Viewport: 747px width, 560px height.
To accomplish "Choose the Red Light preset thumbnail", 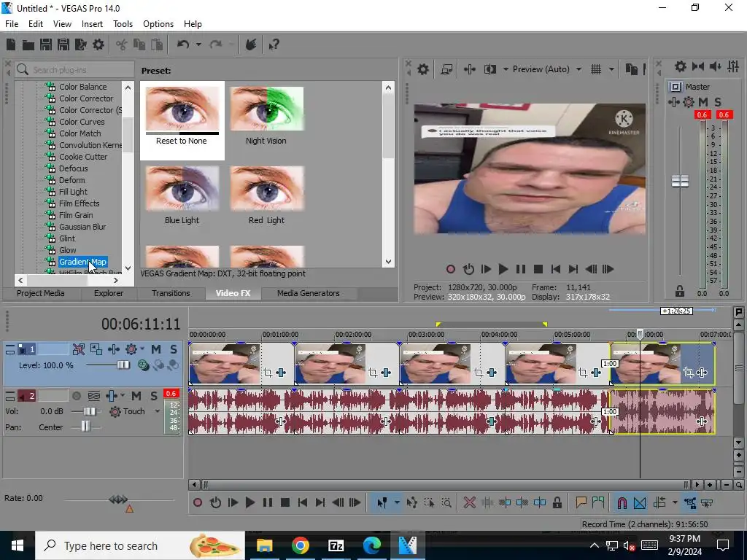I will point(266,189).
